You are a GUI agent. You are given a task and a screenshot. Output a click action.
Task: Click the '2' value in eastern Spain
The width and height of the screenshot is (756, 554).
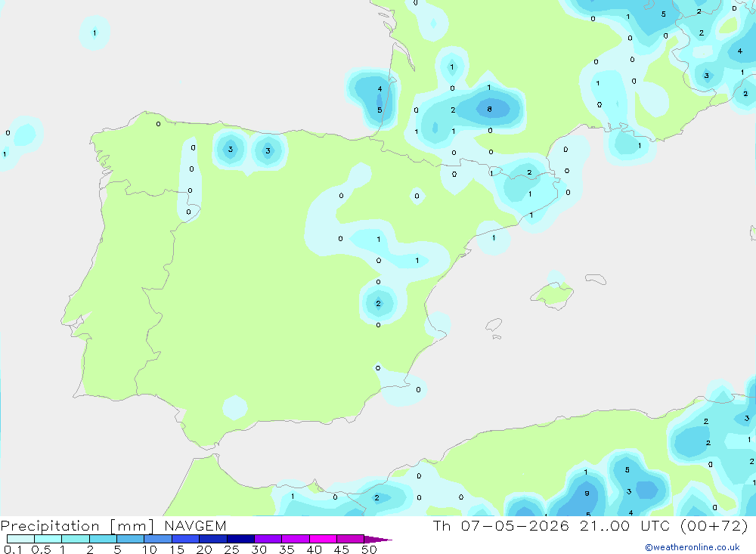[x=378, y=303]
